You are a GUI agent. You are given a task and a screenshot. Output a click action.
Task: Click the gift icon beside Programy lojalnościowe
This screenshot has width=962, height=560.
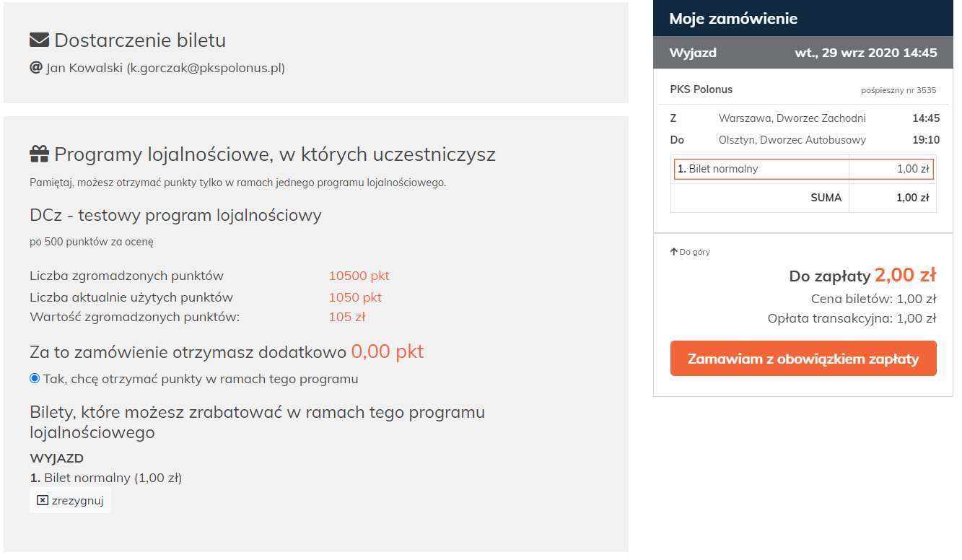(x=39, y=154)
